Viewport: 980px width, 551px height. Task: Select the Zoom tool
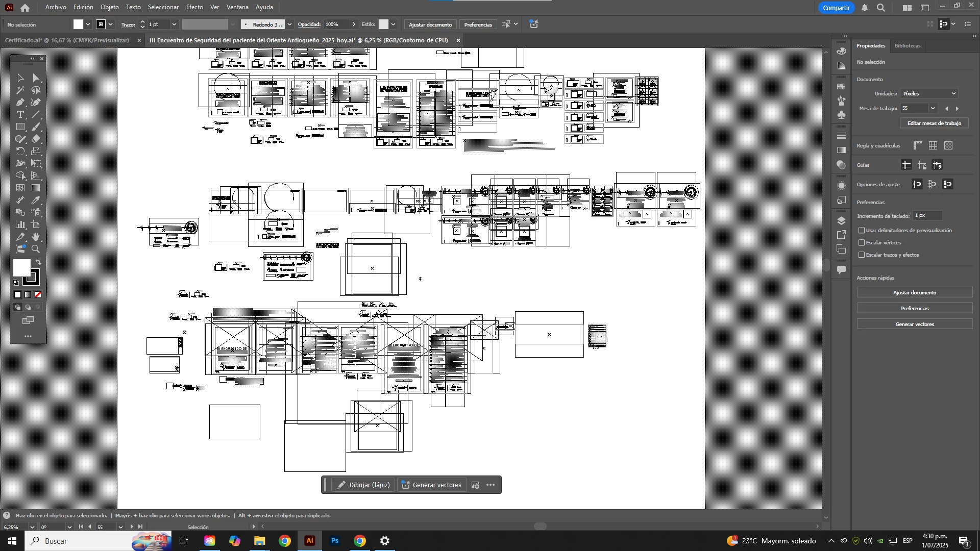[x=36, y=249]
